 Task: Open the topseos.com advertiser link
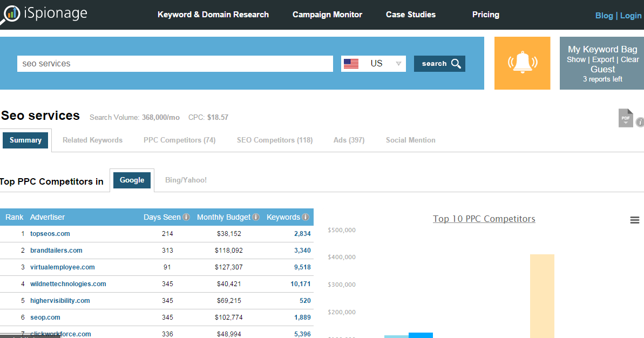coord(50,233)
